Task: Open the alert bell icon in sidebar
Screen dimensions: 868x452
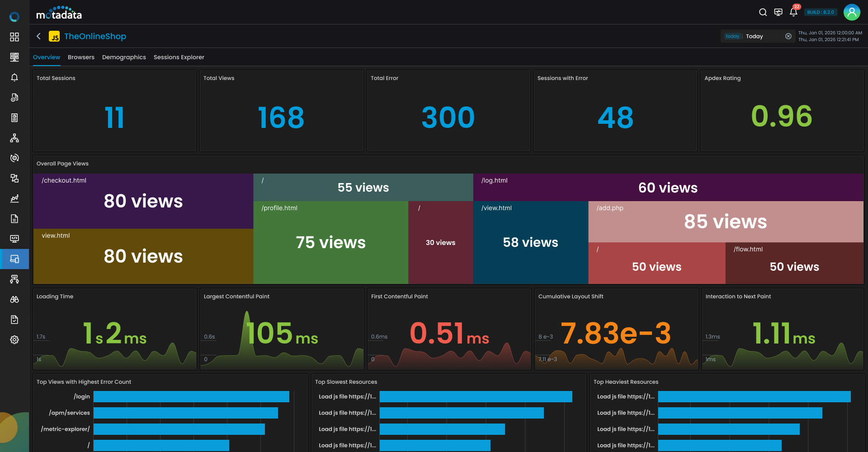Action: coord(14,77)
